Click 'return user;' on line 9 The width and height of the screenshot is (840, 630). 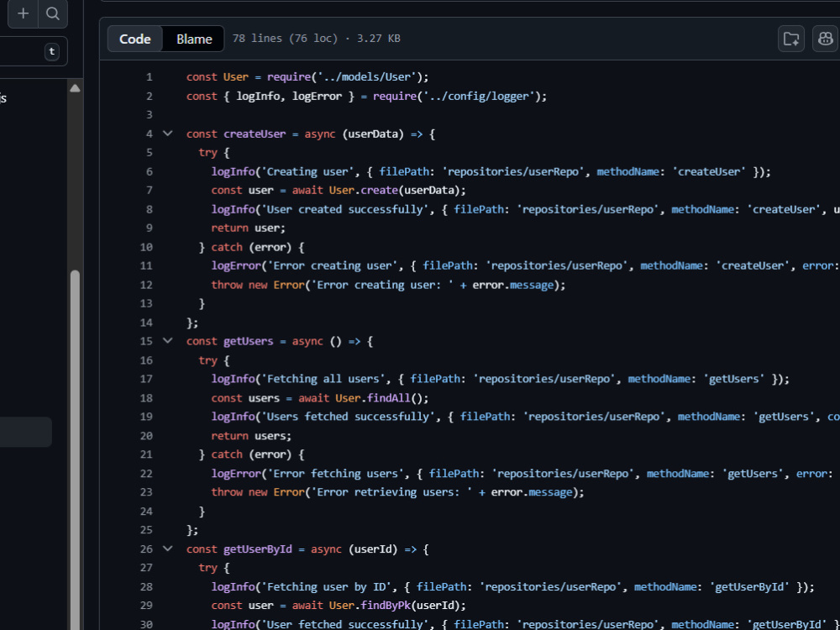[x=248, y=228]
